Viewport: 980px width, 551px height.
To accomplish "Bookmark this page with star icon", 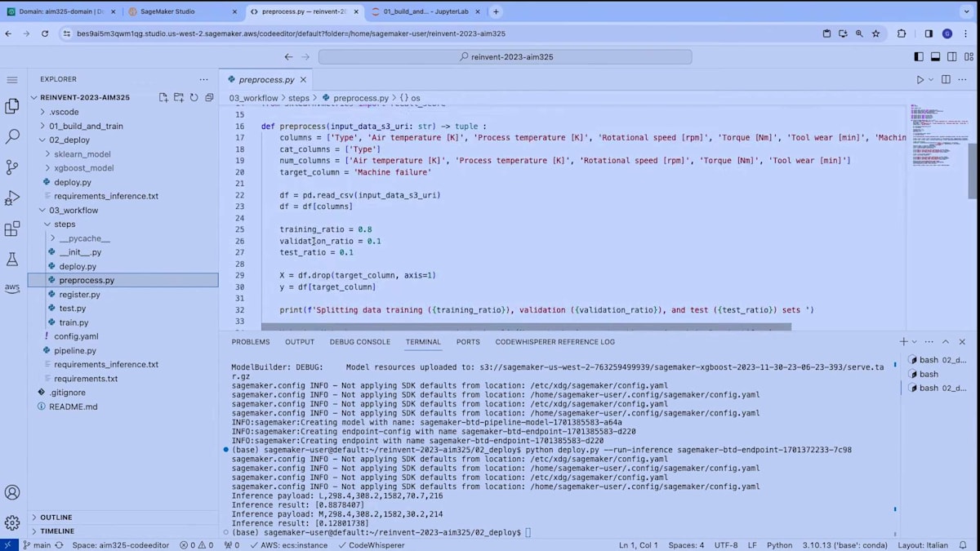I will (x=875, y=33).
